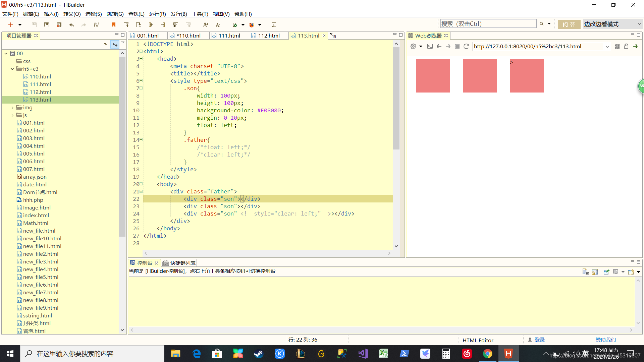Refresh the built-in web browser

[466, 46]
